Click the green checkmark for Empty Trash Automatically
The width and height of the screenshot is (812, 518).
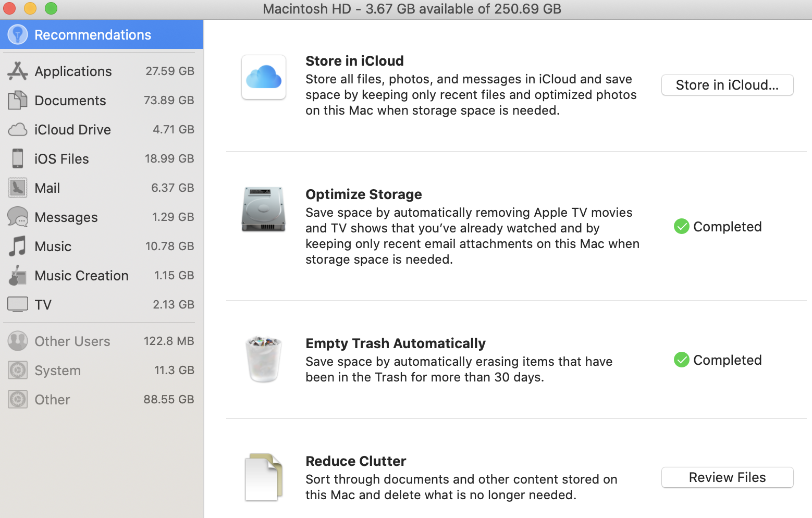coord(682,360)
